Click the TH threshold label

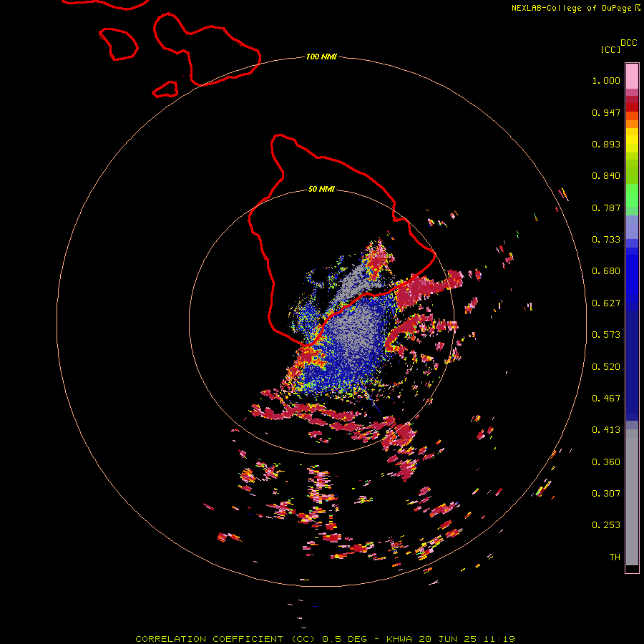(x=615, y=557)
